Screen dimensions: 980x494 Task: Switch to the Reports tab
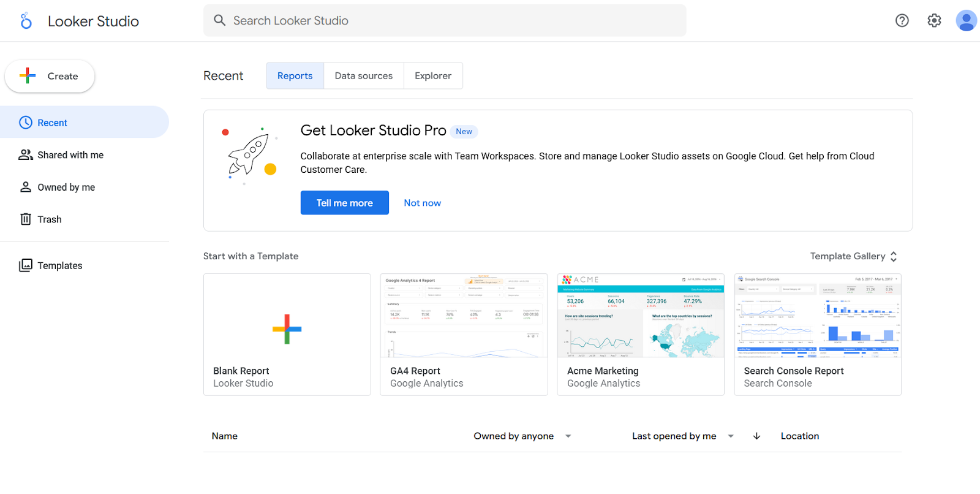295,76
